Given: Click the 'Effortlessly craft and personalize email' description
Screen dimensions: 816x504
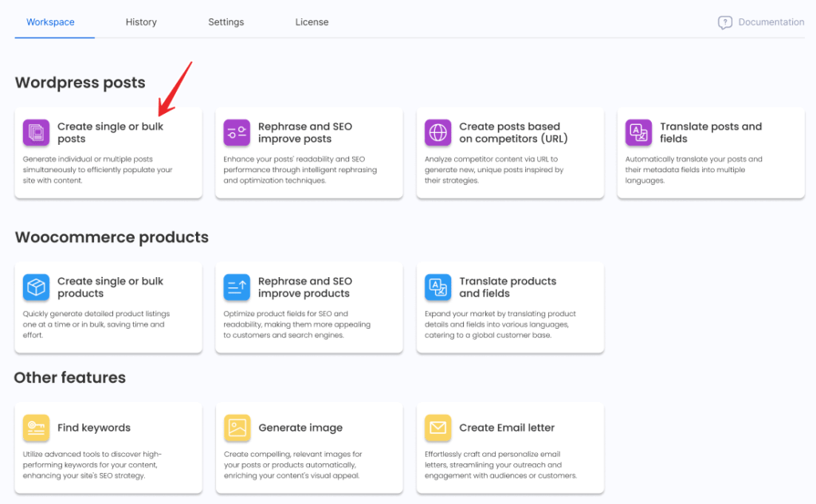Looking at the screenshot, I should tap(500, 464).
